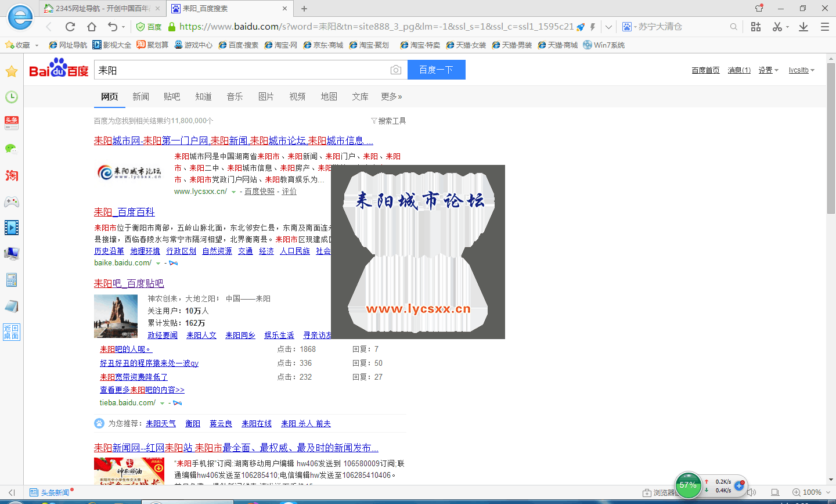Image resolution: width=836 pixels, height=504 pixels.
Task: Open the scissors screenshot tool
Action: (x=777, y=27)
